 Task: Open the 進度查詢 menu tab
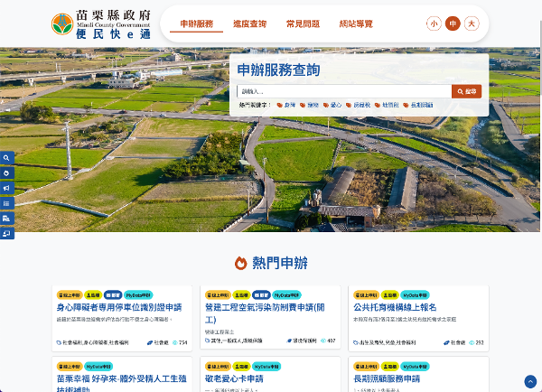[249, 23]
